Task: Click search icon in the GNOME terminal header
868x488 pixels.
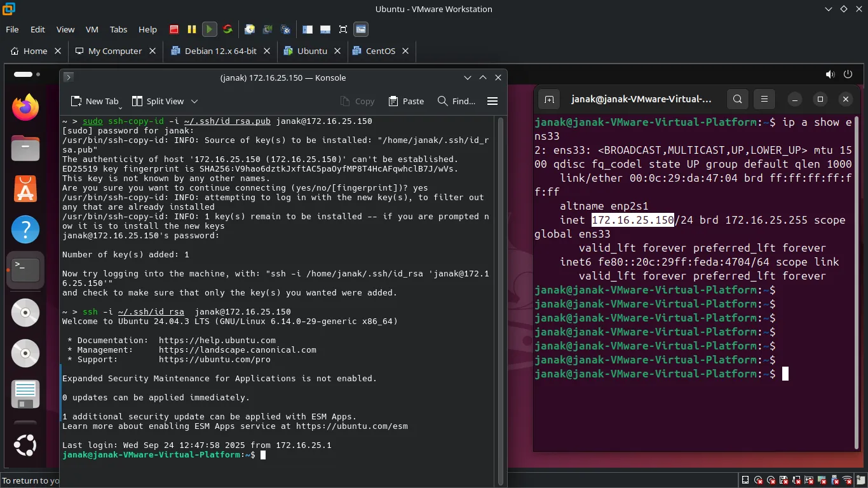Action: click(x=737, y=99)
